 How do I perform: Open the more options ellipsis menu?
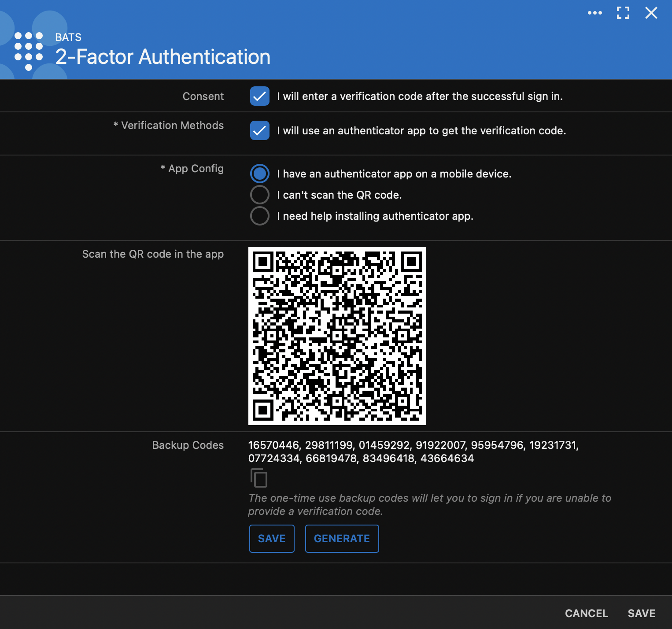coord(594,13)
